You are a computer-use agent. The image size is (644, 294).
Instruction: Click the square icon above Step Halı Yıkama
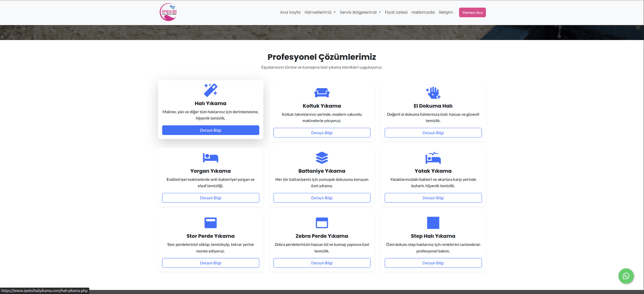[x=433, y=223]
